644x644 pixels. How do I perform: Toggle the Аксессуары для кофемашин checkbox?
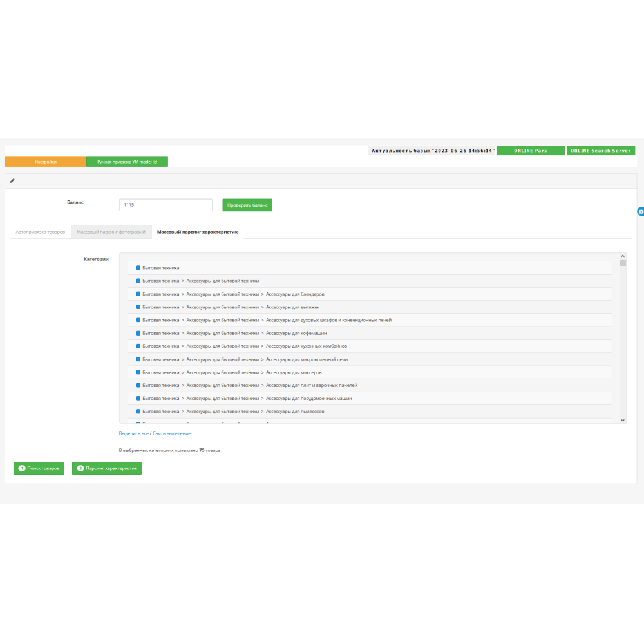[x=138, y=333]
